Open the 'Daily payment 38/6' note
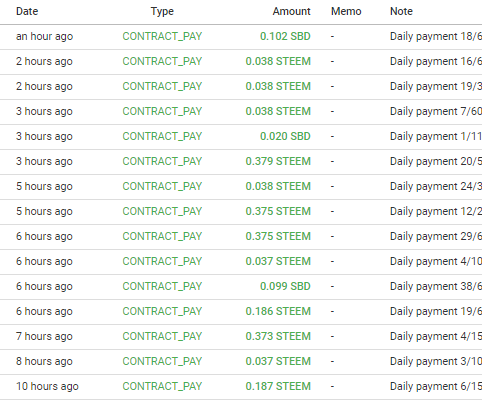482x403 pixels. pyautogui.click(x=436, y=286)
